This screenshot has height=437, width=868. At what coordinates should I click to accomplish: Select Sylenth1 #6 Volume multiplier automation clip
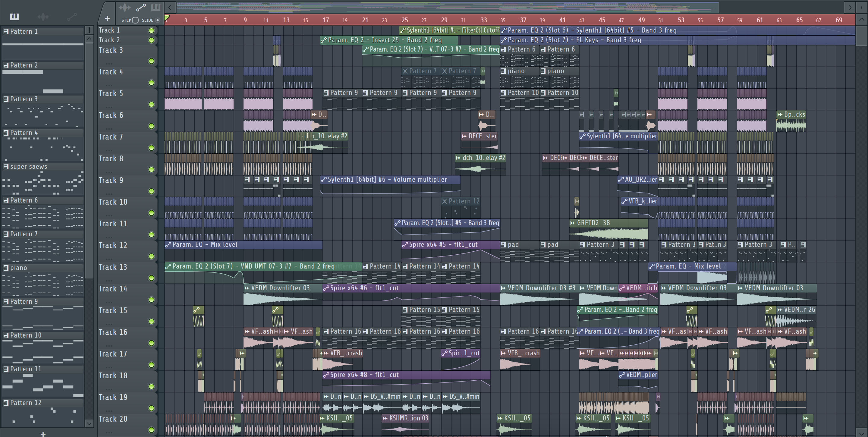coord(390,186)
